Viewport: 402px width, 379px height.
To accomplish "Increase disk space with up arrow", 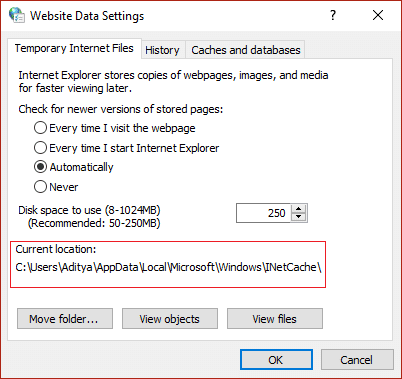I will click(298, 209).
